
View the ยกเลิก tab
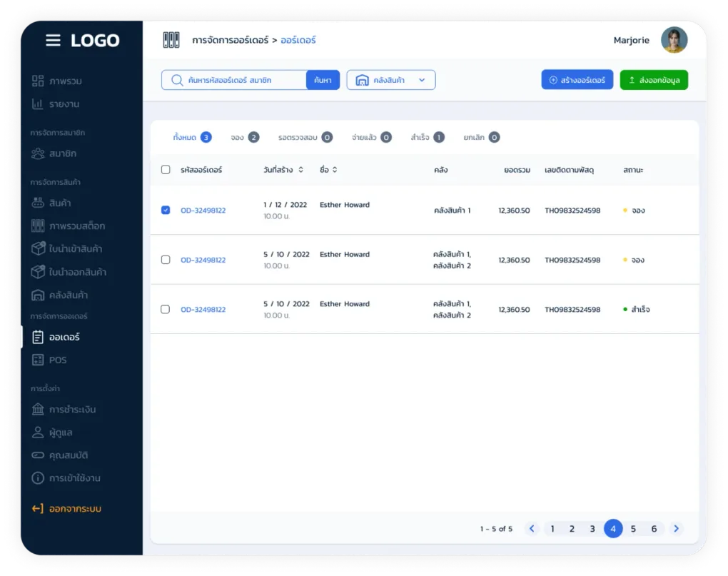[x=482, y=137]
